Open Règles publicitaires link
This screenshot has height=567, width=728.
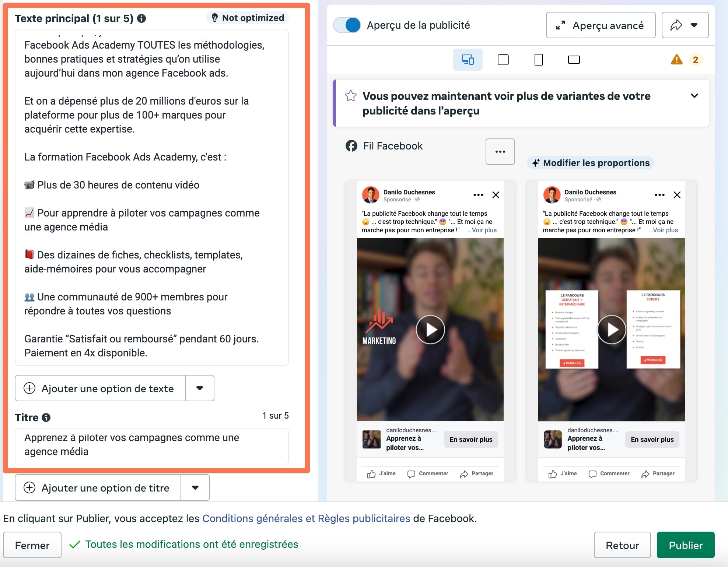click(x=364, y=518)
